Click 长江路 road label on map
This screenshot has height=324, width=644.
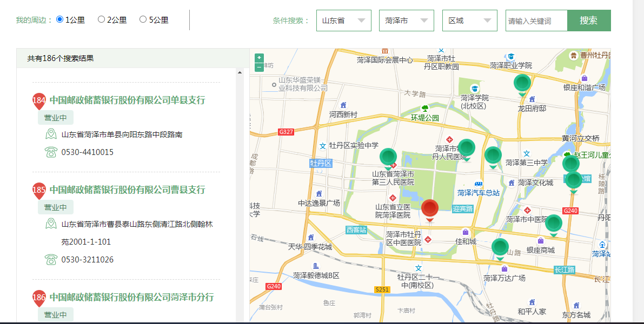[x=565, y=270]
